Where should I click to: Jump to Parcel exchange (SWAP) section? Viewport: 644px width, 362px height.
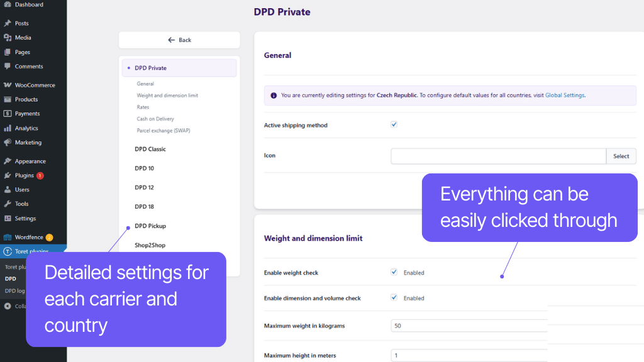[x=164, y=131]
